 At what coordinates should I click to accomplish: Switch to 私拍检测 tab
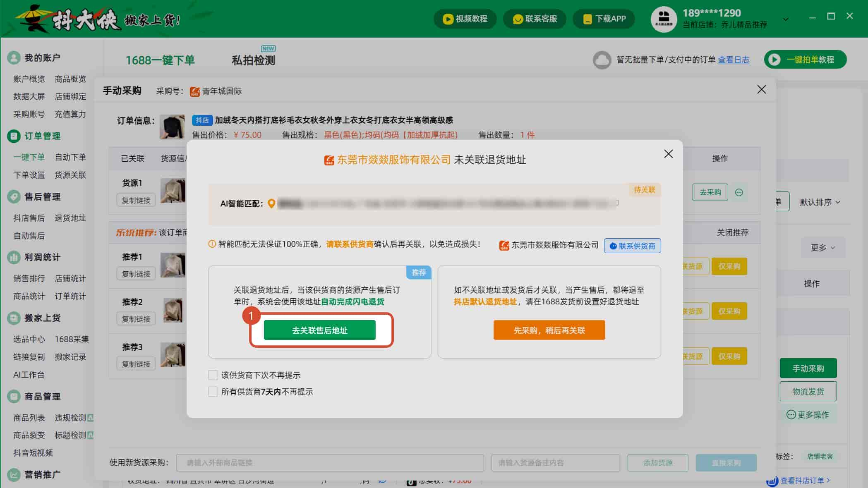click(x=253, y=60)
